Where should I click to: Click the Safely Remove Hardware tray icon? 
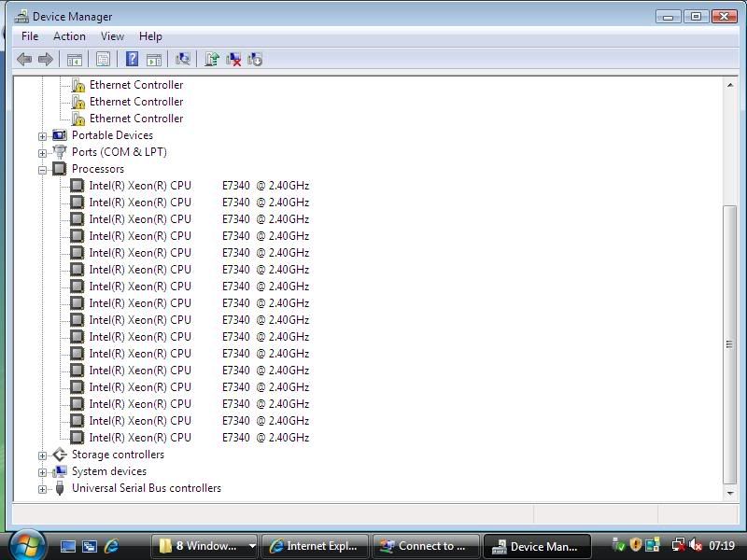pos(619,544)
